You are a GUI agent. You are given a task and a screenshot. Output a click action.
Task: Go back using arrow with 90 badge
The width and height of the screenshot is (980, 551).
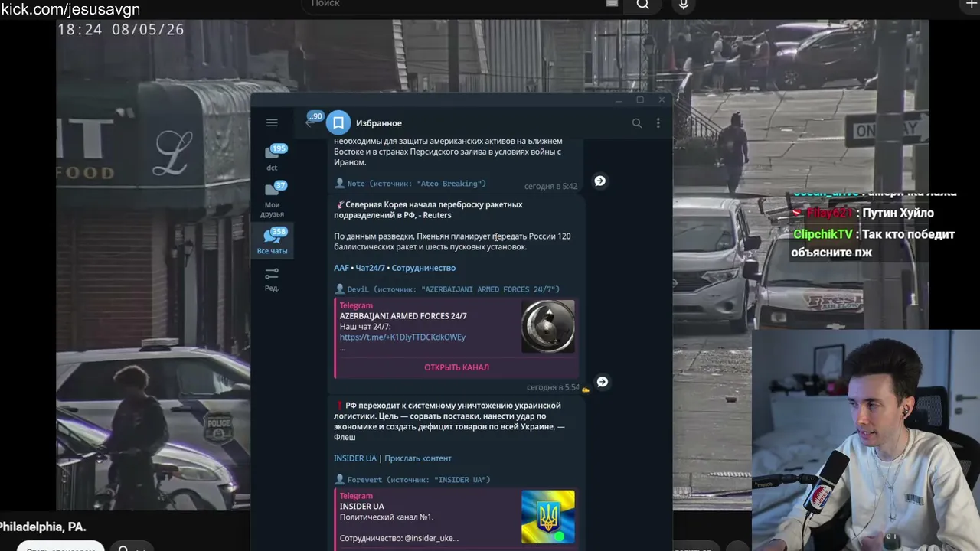point(312,121)
